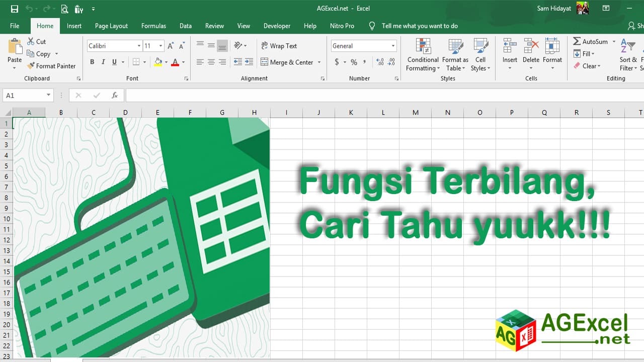Image resolution: width=644 pixels, height=362 pixels.
Task: Click the Paste clipboard icon
Action: (15, 46)
